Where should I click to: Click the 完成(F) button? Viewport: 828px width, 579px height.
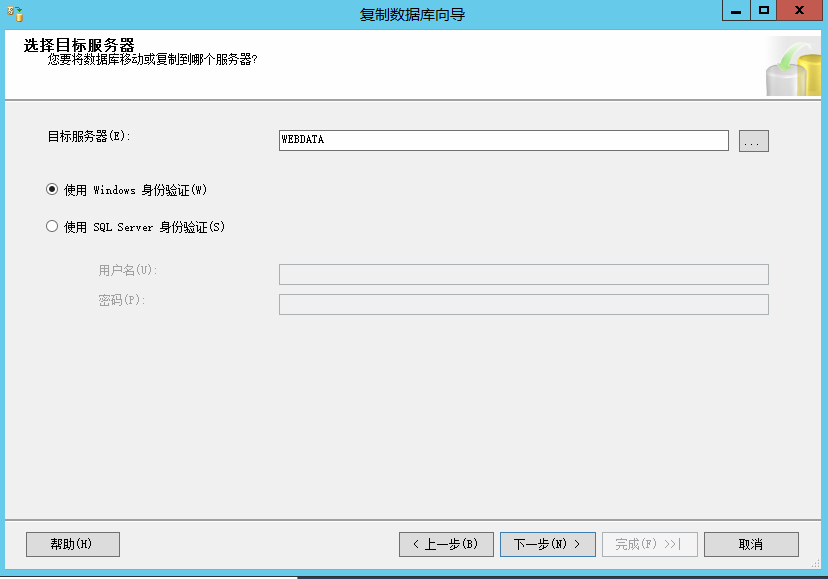pyautogui.click(x=649, y=544)
